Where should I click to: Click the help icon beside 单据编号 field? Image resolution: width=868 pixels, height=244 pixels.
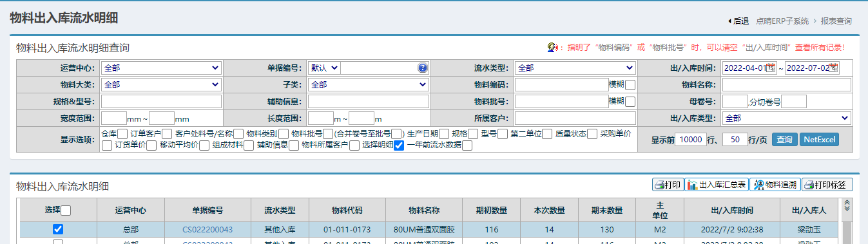coord(423,68)
